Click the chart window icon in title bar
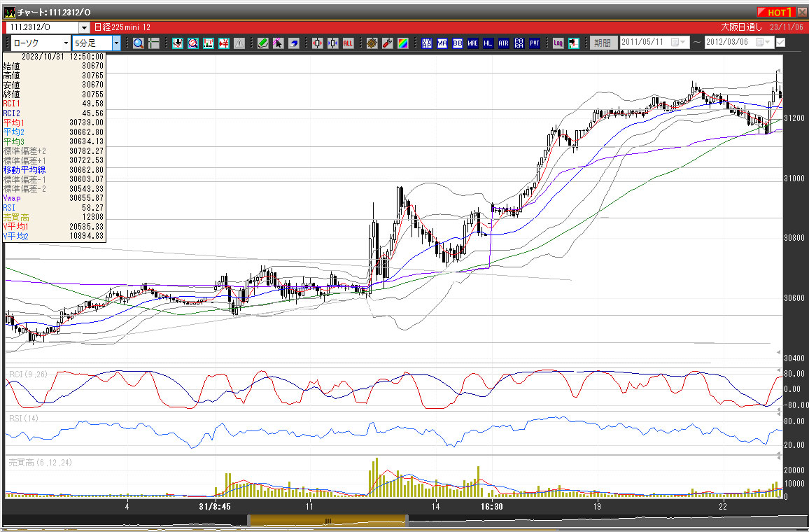Screen dimensions: 809x532 (x=9, y=12)
